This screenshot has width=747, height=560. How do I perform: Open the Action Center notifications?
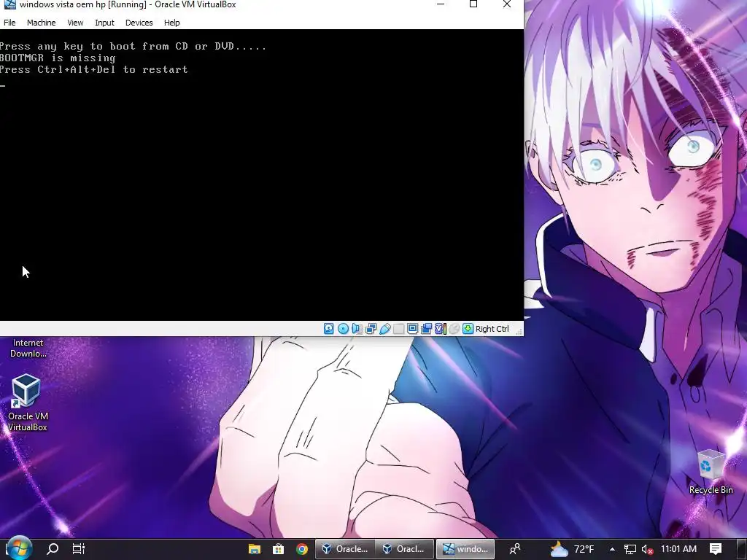pos(716,549)
